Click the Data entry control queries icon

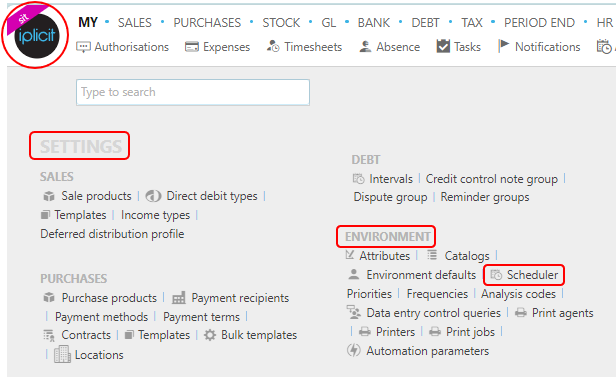(354, 312)
